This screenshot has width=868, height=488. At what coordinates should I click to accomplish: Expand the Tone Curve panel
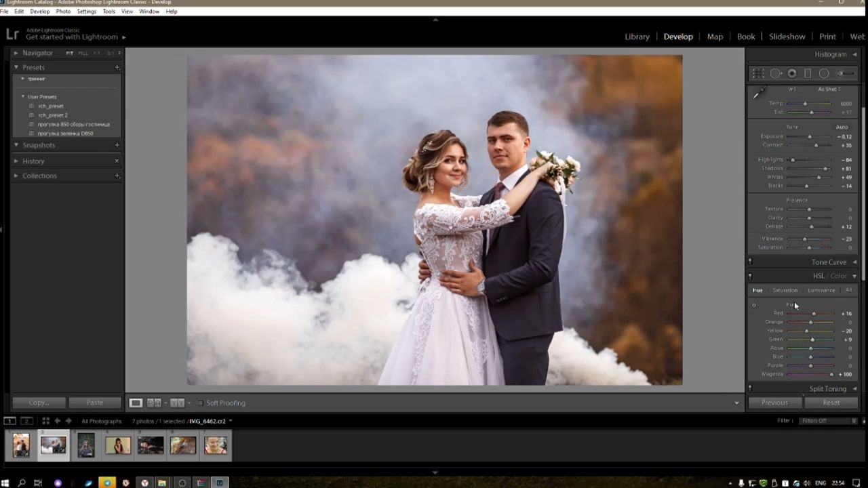pos(854,262)
